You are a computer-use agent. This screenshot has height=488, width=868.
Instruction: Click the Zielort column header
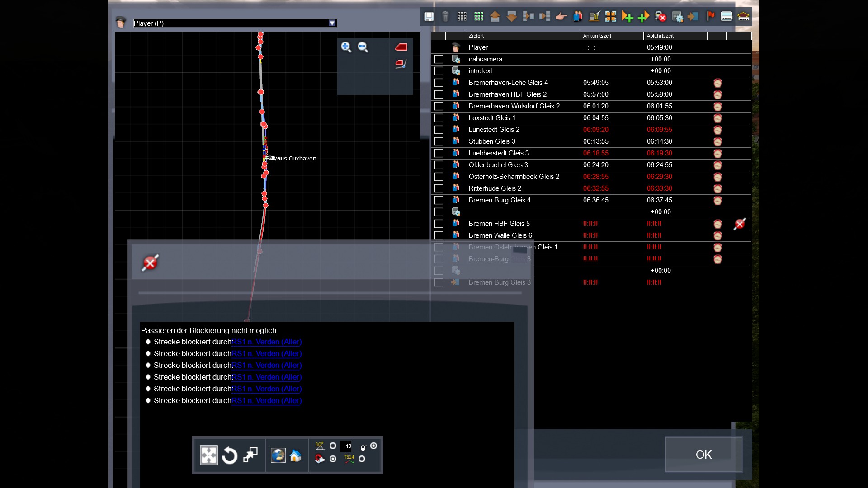coord(476,36)
